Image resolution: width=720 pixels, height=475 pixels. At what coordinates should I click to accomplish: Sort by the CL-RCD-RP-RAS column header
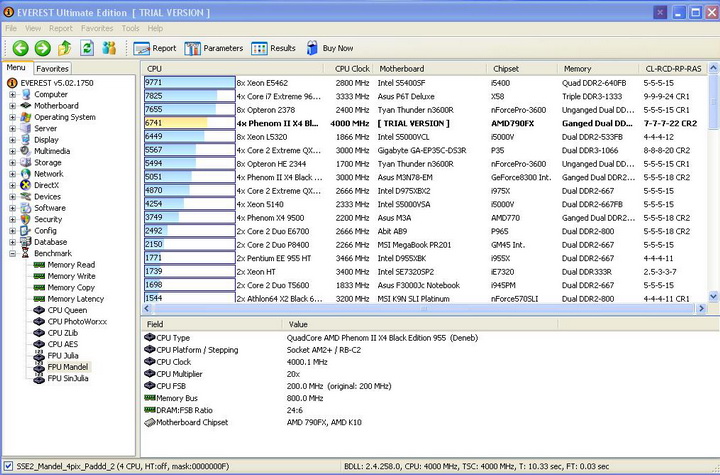[x=673, y=69]
